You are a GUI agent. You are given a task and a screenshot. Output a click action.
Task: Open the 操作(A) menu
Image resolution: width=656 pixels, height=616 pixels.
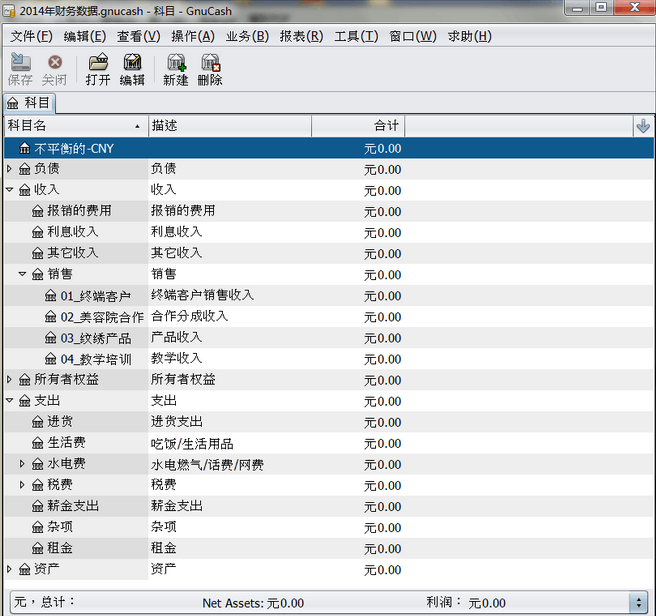click(193, 36)
